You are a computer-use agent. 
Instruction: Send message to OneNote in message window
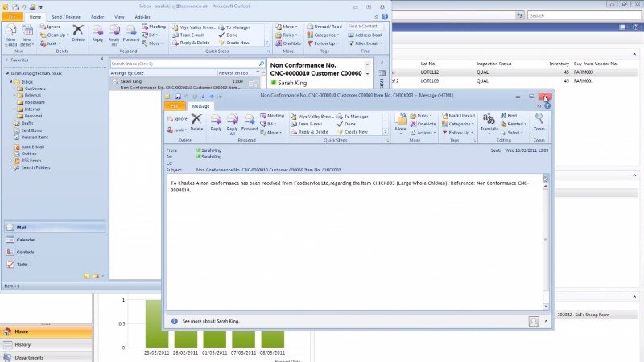tap(423, 124)
